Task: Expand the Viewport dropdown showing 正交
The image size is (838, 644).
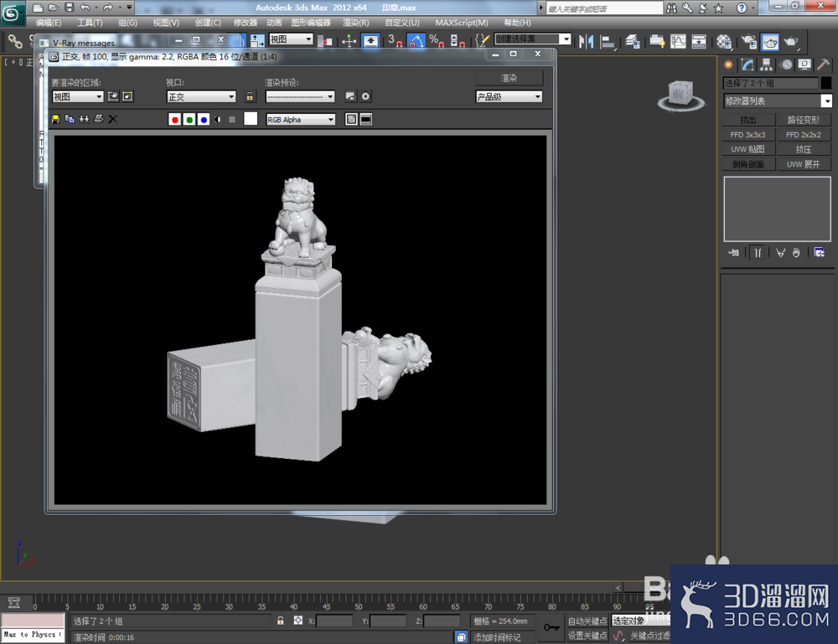Action: (201, 96)
